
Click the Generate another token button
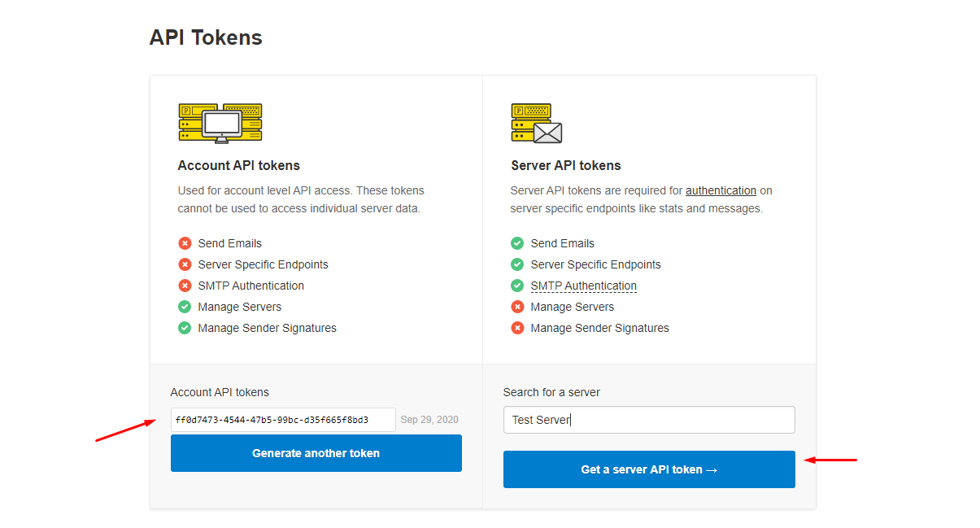(x=316, y=453)
